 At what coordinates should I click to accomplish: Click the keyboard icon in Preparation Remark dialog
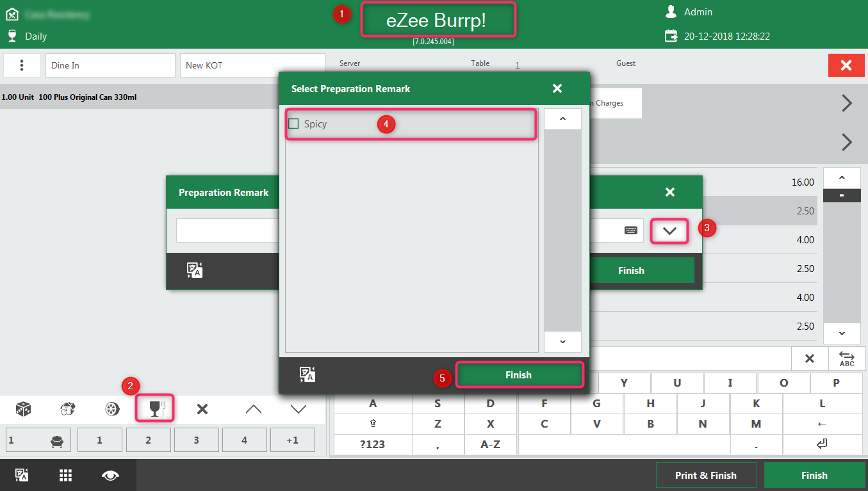[x=631, y=230]
